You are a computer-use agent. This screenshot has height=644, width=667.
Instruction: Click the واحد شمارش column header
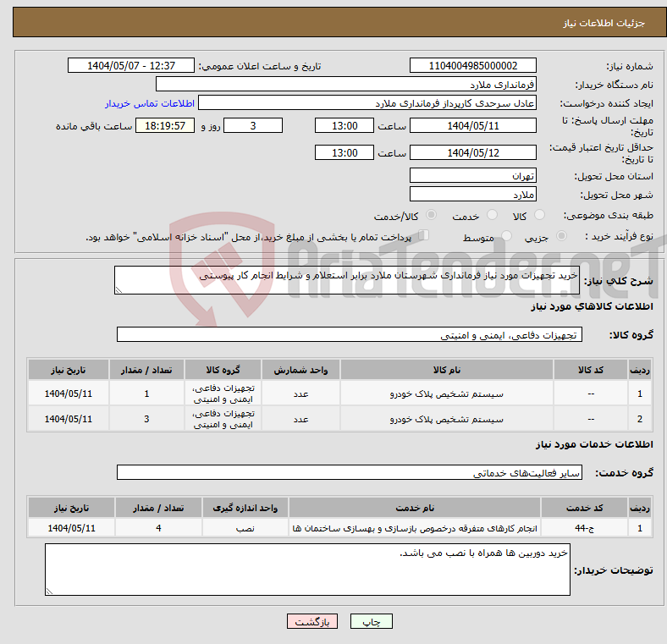coord(300,370)
